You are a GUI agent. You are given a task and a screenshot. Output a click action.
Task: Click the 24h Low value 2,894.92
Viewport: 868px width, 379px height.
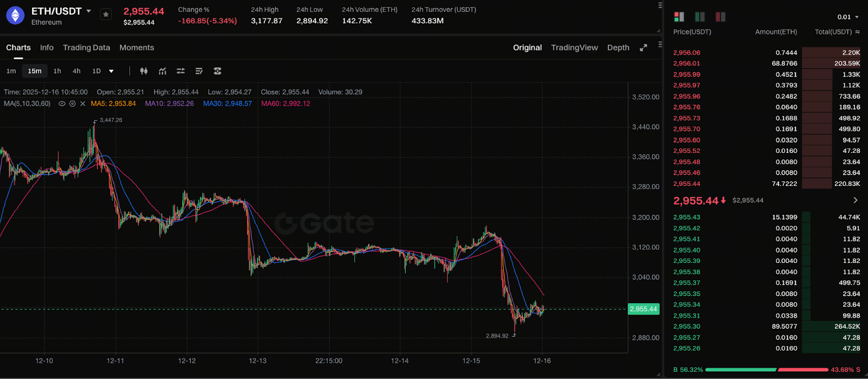[312, 21]
